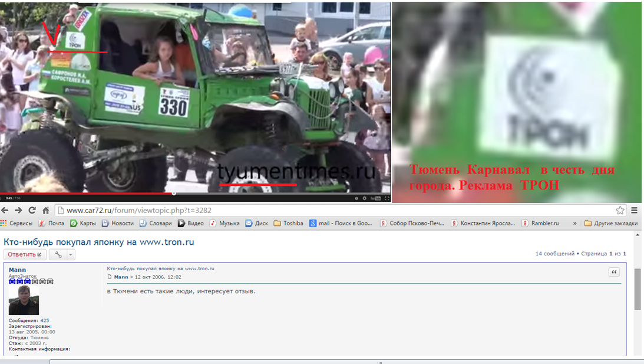Click the small post icon before Mann's name
Viewport: 644px width, 364px height.
click(x=109, y=277)
